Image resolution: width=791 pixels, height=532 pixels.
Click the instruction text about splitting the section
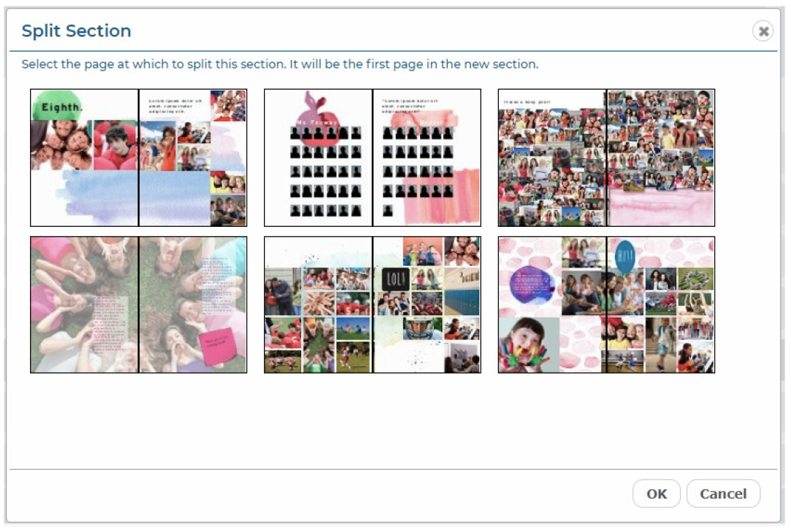280,64
